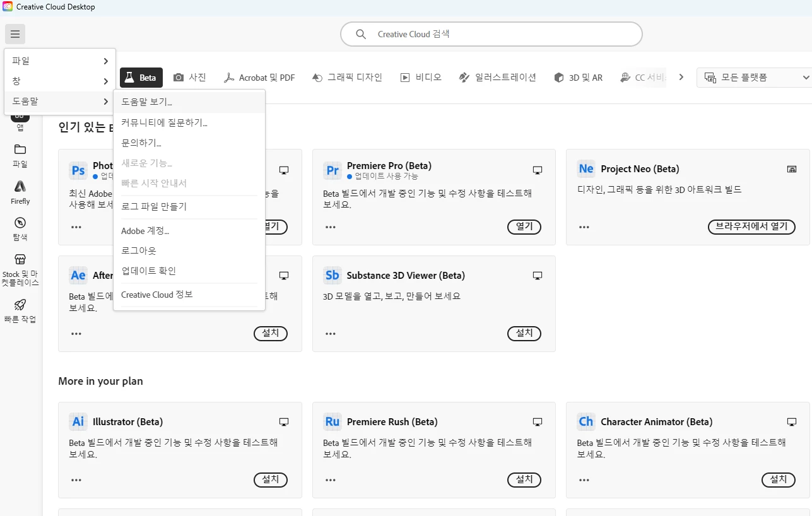This screenshot has width=812, height=516.
Task: Click 설치 on Substance 3D Viewer card
Action: pyautogui.click(x=524, y=333)
